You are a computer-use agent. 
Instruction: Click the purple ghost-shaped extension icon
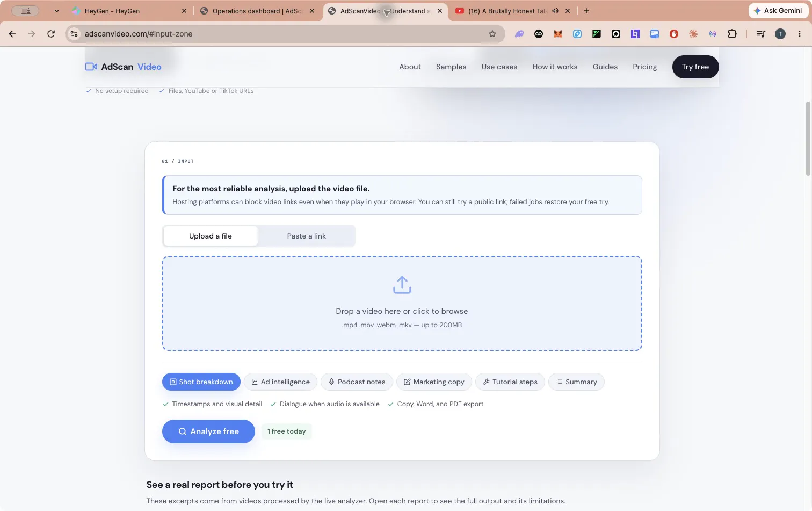(x=519, y=34)
